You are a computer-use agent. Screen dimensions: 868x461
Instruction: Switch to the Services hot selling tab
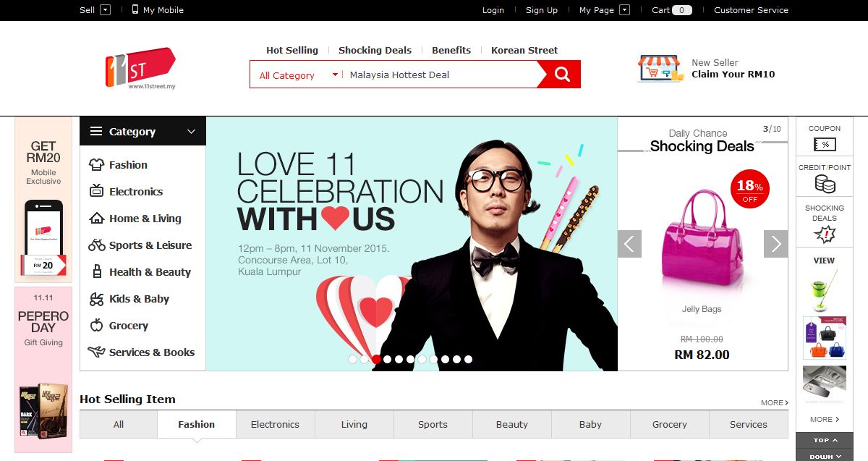click(749, 425)
